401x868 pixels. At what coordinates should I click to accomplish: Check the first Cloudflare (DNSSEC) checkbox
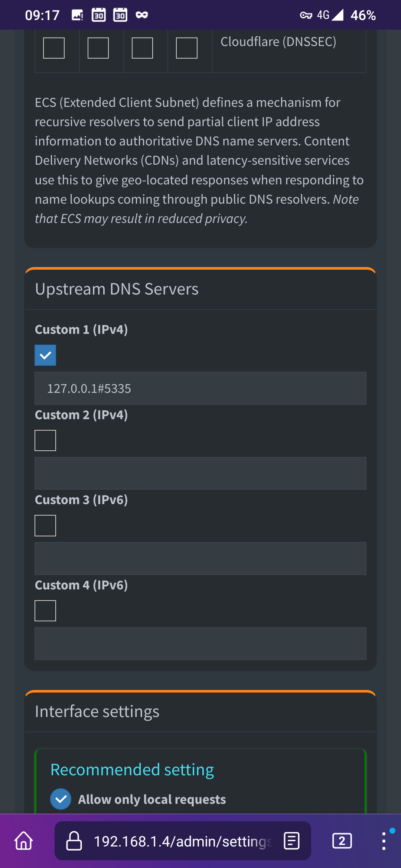pyautogui.click(x=54, y=48)
